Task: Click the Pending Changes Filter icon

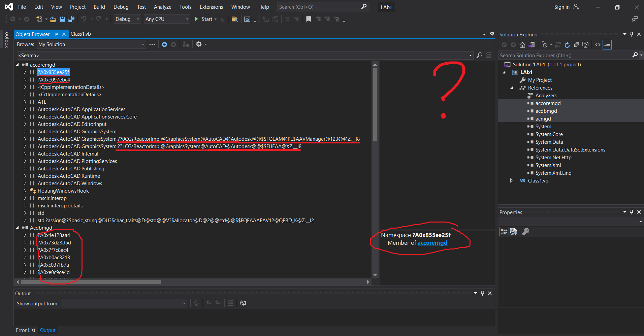Action: (x=545, y=45)
